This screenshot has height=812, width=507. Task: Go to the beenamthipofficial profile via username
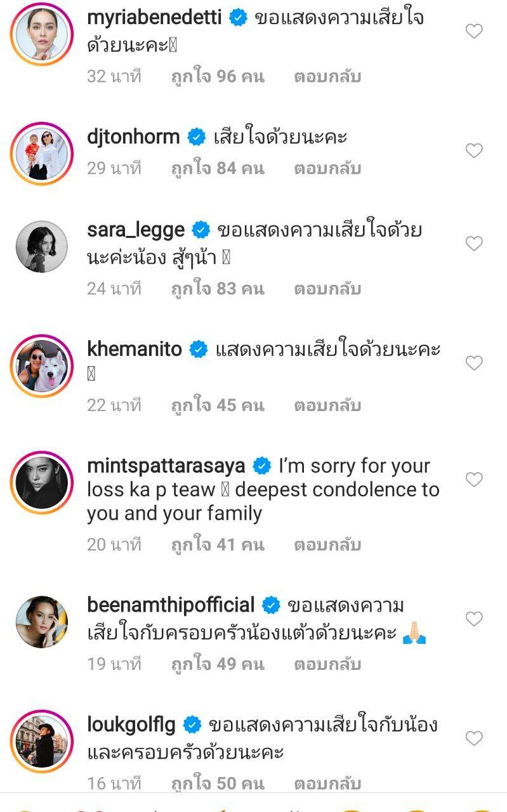coord(171,605)
